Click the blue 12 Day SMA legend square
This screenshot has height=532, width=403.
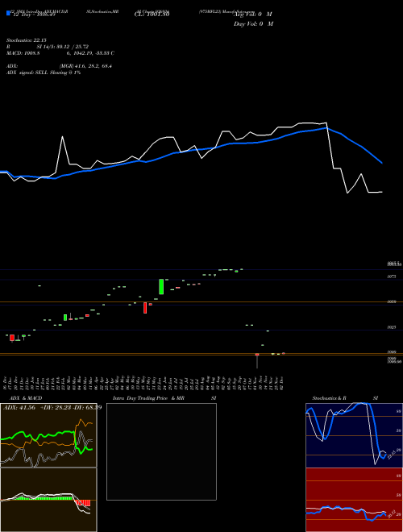8,13
